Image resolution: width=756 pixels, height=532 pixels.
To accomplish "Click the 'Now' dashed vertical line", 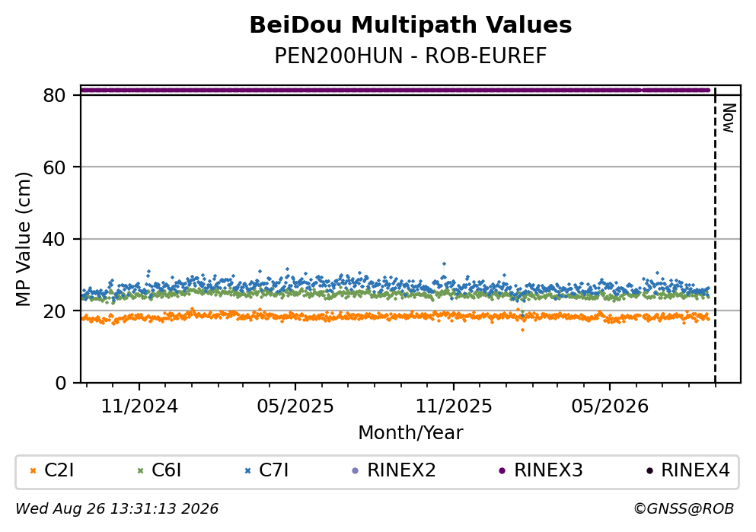I will point(715,234).
